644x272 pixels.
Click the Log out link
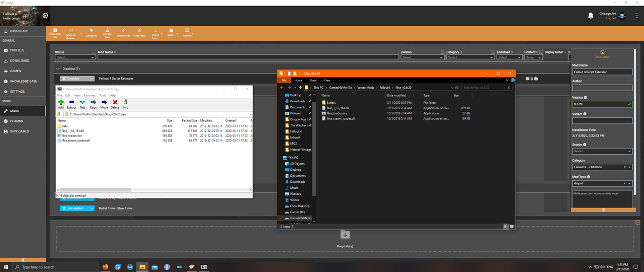[611, 18]
